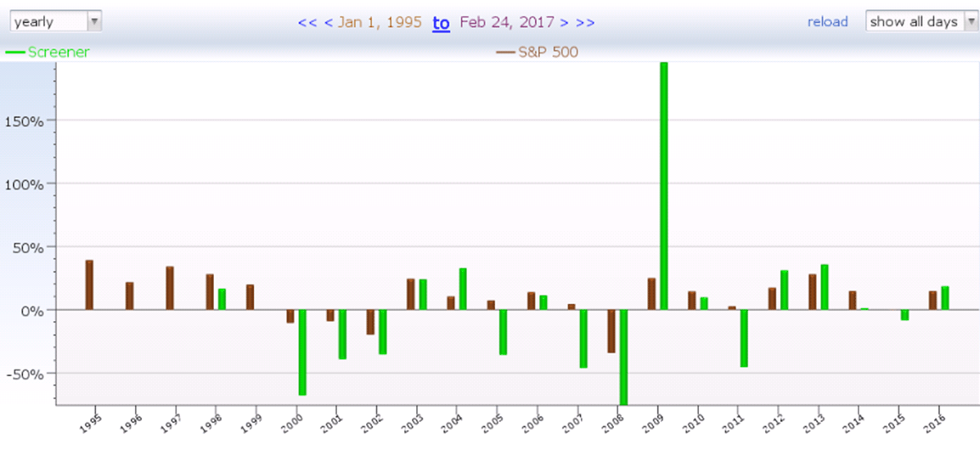The height and width of the screenshot is (462, 980).
Task: Jump to latest range with >> arrows
Action: tap(585, 23)
